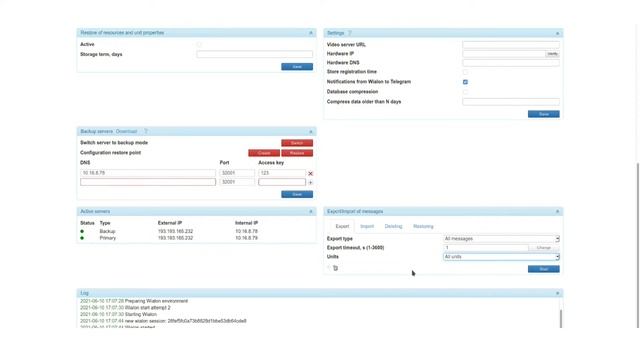Switch to the Export tab
The width and height of the screenshot is (640, 360).
click(x=342, y=227)
